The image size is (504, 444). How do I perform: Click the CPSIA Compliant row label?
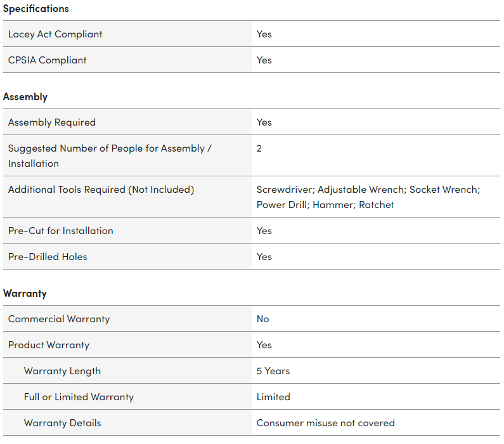[x=48, y=60]
